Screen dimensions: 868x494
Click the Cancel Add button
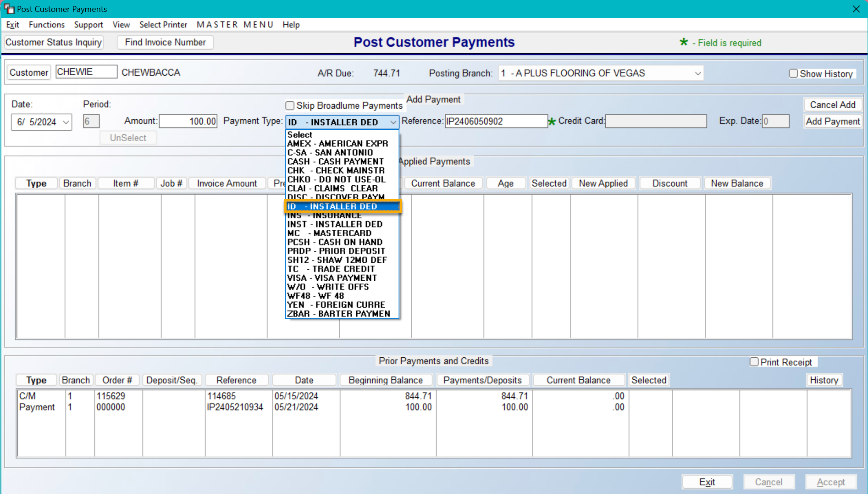[832, 105]
